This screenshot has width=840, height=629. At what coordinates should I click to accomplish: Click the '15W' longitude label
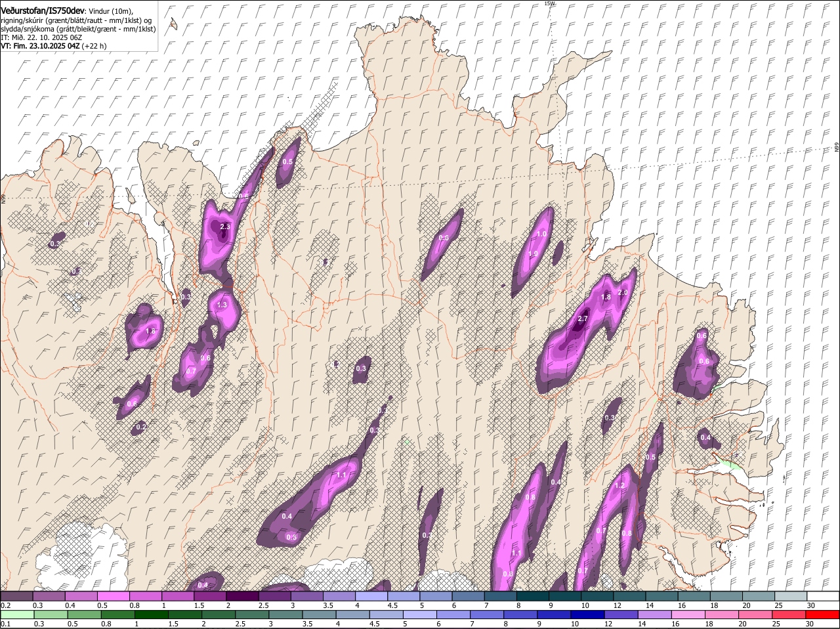click(x=549, y=3)
